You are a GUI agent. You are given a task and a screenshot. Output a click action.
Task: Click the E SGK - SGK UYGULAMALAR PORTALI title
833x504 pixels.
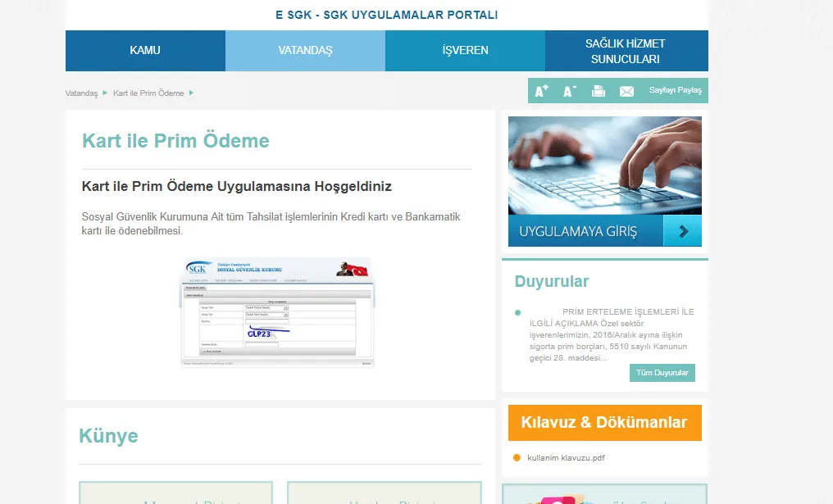(386, 15)
